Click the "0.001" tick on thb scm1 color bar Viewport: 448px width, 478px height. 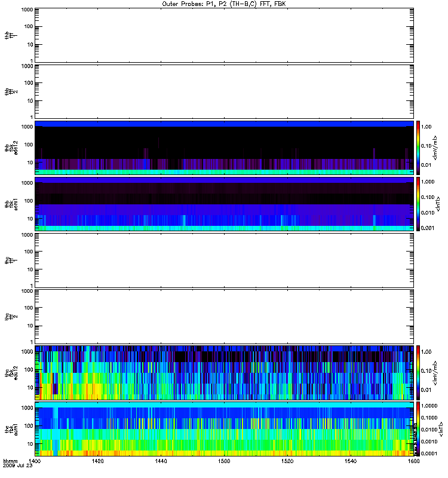428,228
